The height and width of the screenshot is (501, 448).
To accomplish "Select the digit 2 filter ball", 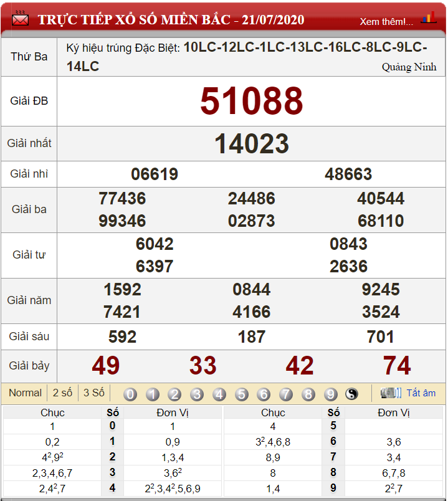I will (x=174, y=394).
